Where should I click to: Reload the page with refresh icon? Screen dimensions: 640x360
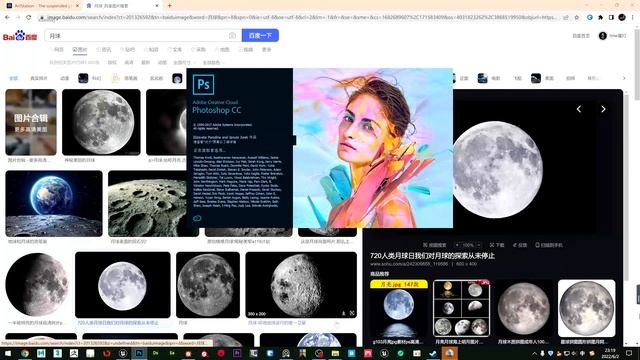click(x=29, y=17)
